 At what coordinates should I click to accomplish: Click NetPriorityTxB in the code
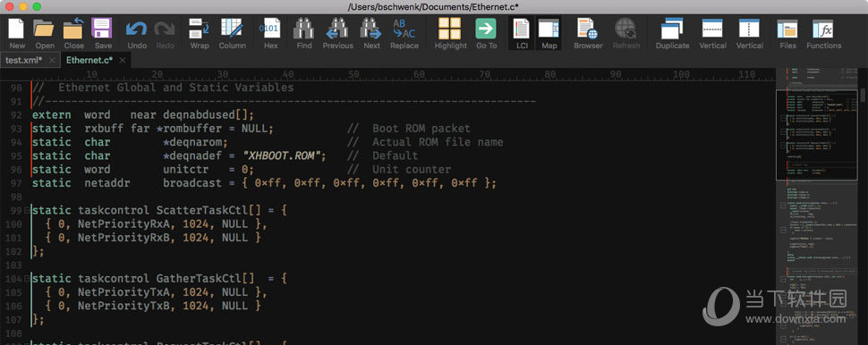[123, 307]
